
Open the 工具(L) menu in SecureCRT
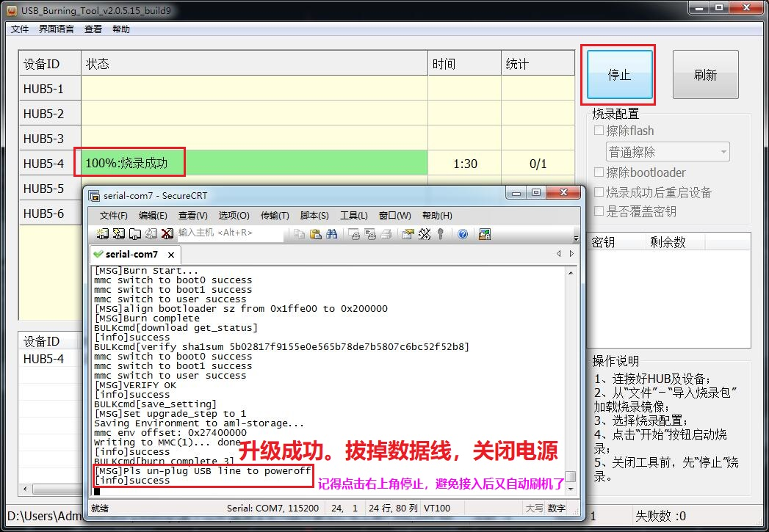pos(353,216)
